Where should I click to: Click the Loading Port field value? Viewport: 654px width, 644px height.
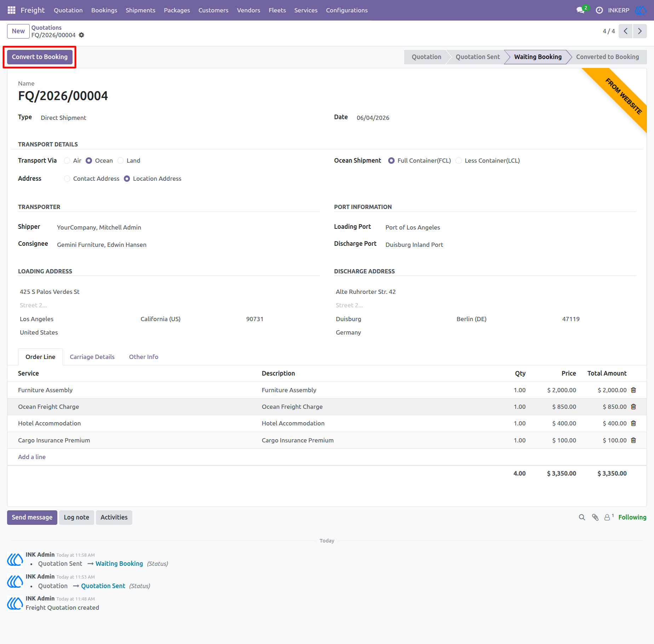[413, 227]
